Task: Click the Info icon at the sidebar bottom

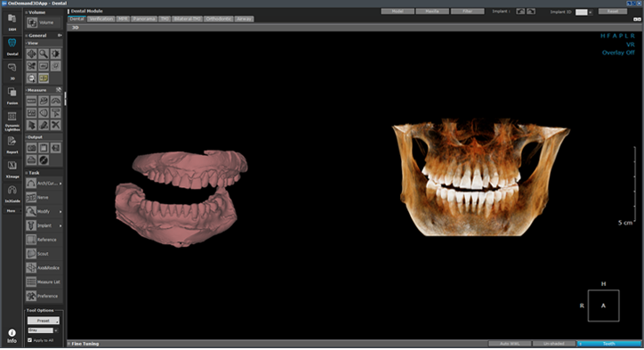Action: tap(12, 336)
